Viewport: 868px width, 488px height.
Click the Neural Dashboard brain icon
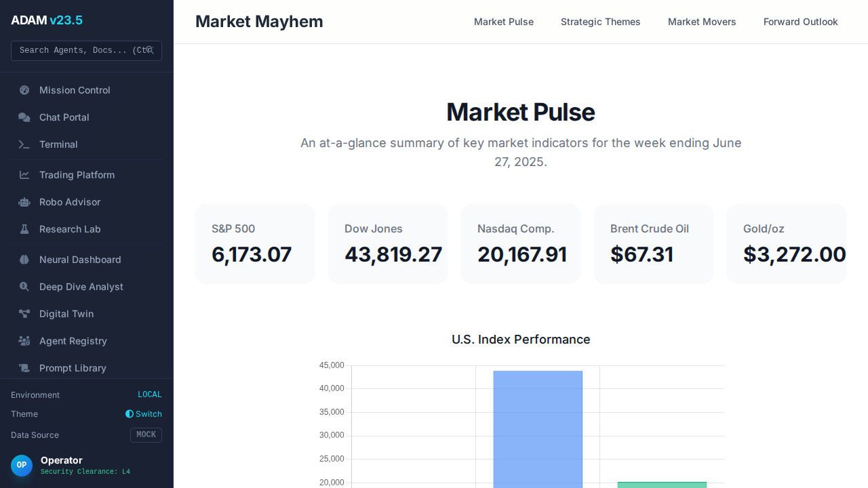pyautogui.click(x=24, y=260)
